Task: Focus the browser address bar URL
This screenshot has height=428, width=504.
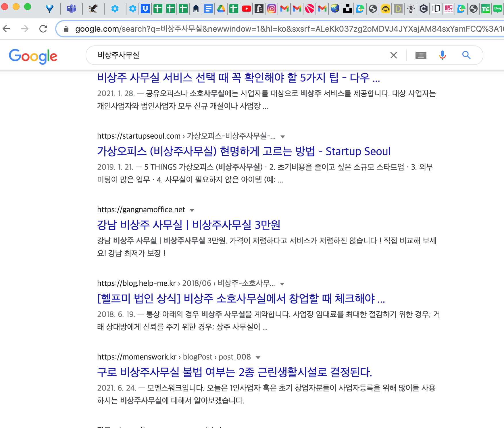Action: (289, 29)
